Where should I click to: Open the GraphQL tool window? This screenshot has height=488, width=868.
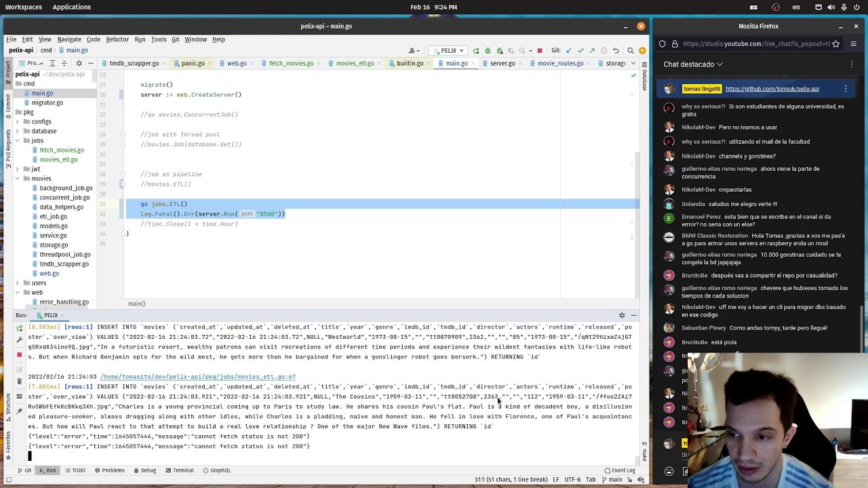pyautogui.click(x=216, y=470)
